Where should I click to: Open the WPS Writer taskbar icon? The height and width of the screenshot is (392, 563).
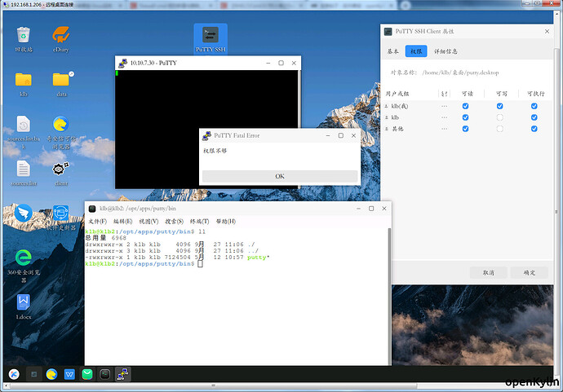69,374
